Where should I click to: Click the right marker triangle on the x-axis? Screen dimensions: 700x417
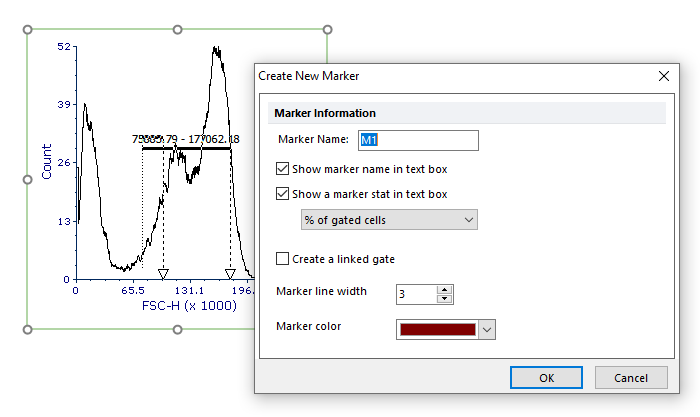coord(230,273)
